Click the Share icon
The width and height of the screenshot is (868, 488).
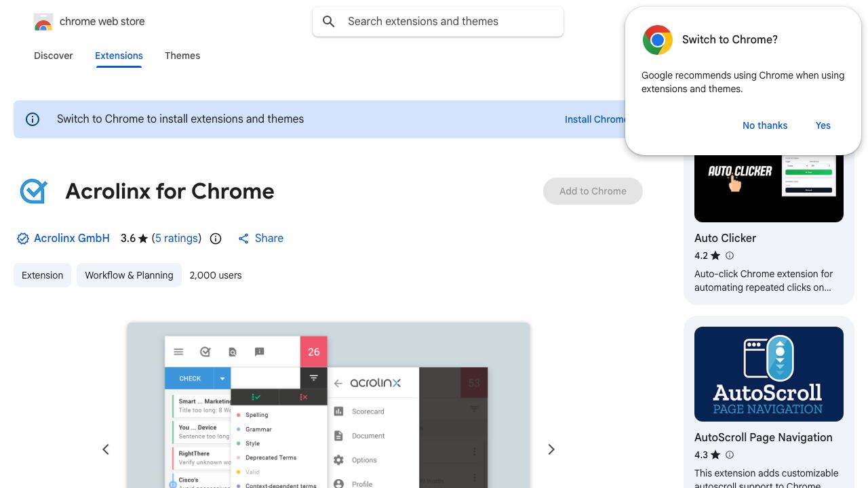[243, 239]
